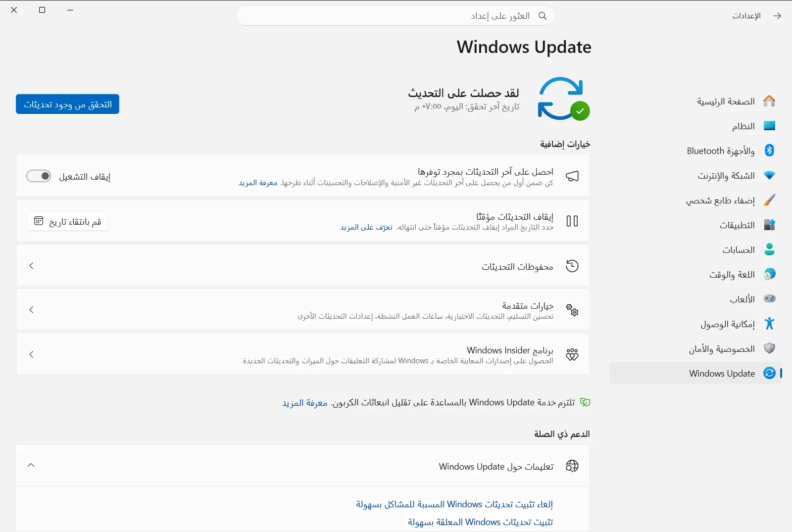This screenshot has width=792, height=532.
Task: Click the Network (الشبكة والإنترنت) wifi icon
Action: pyautogui.click(x=769, y=175)
